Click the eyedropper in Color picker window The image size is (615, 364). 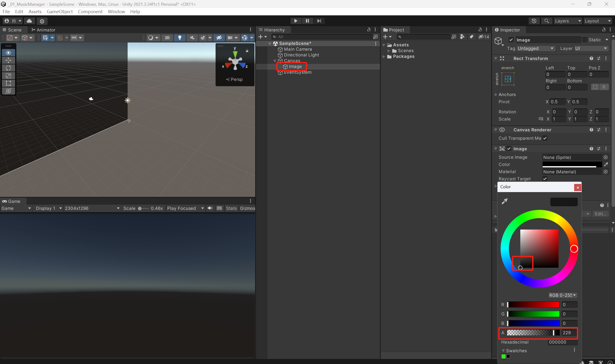504,201
